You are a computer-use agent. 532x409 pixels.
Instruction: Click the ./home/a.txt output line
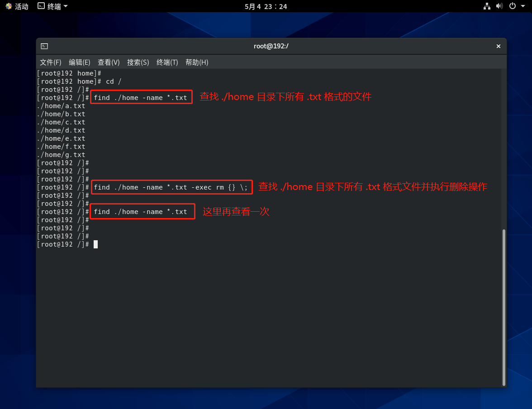61,106
